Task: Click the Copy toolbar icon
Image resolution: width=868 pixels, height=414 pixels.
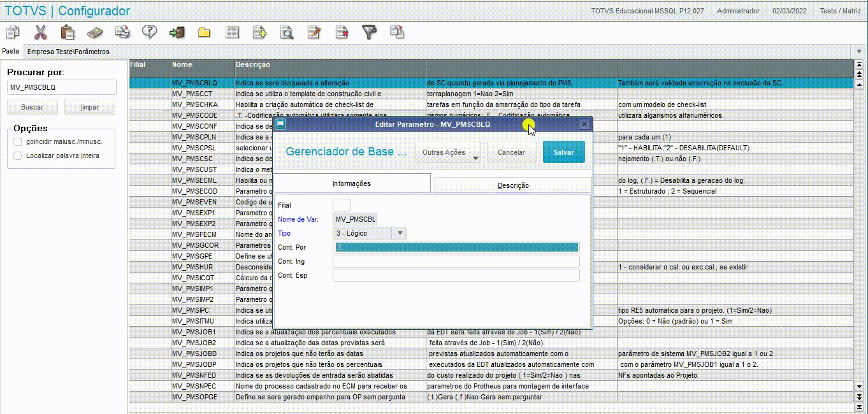Action: point(13,32)
